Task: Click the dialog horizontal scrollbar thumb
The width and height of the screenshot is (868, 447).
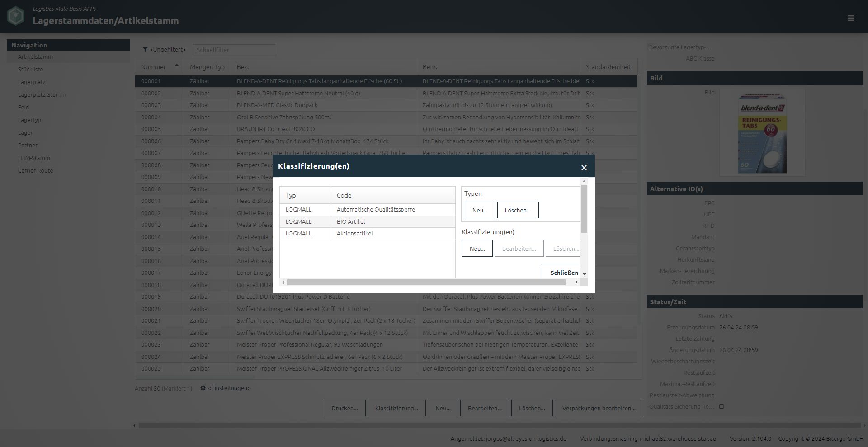Action: (x=426, y=282)
